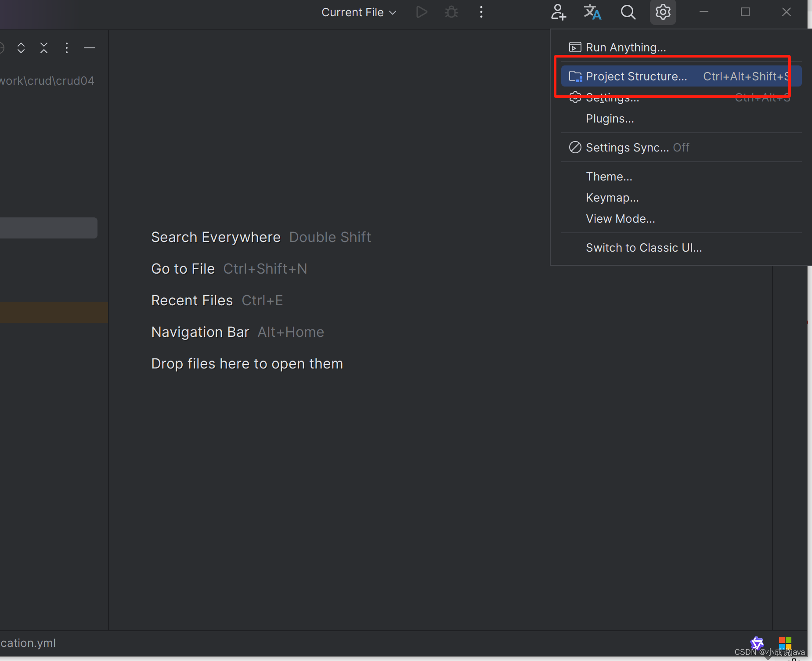Screen dimensions: 812x661
Task: Open the Current File run configuration dropdown
Action: tap(357, 12)
